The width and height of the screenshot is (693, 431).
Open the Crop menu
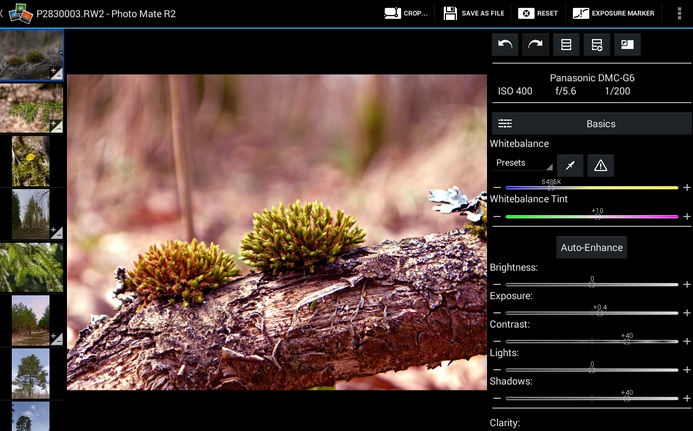coord(406,13)
